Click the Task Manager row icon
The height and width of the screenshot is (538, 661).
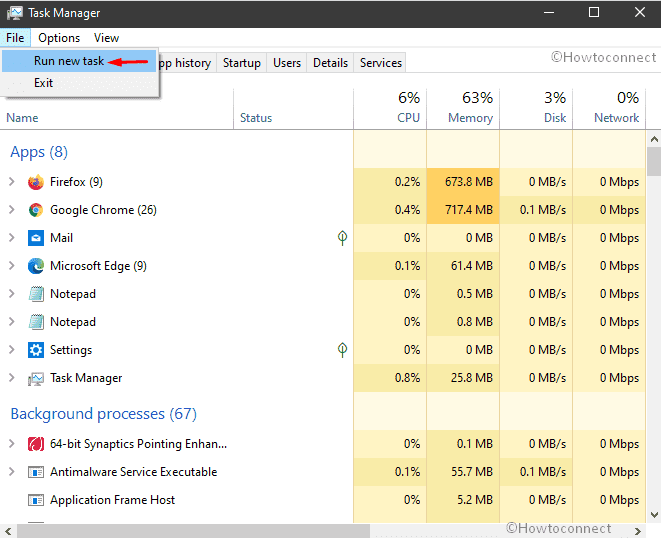(36, 379)
